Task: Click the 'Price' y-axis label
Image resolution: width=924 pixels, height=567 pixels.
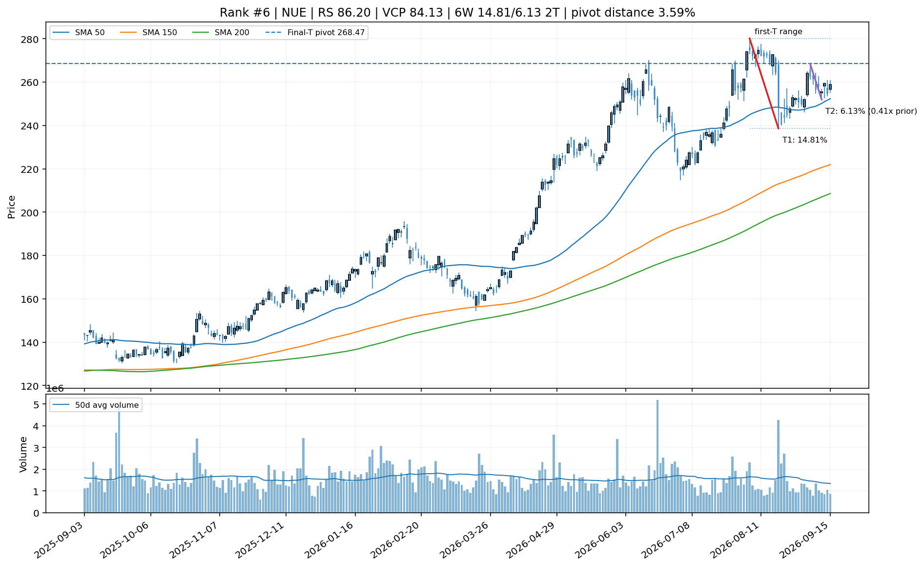Action: 12,207
